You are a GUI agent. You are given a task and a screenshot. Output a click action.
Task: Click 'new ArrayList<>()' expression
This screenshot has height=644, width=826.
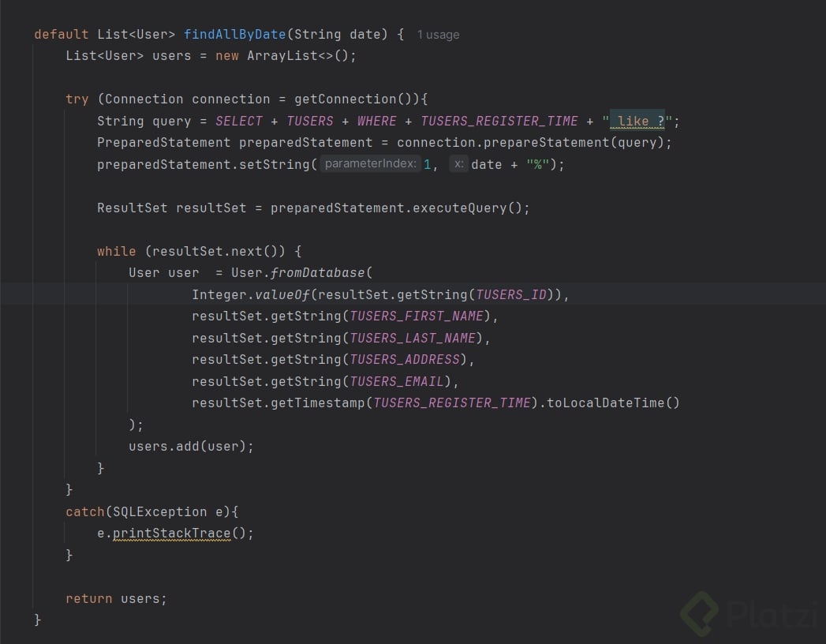point(282,56)
